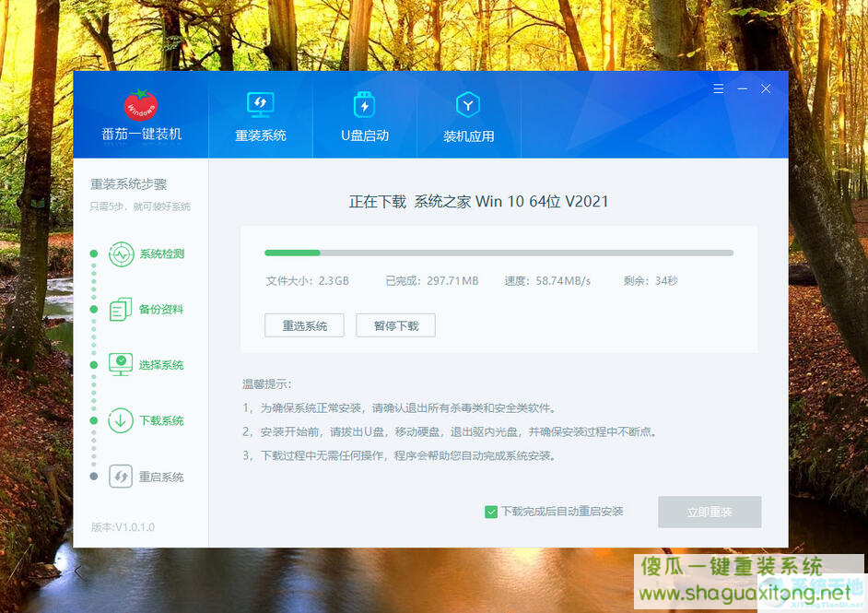Open the 装机应用 tab
This screenshot has width=868, height=613.
tap(468, 114)
